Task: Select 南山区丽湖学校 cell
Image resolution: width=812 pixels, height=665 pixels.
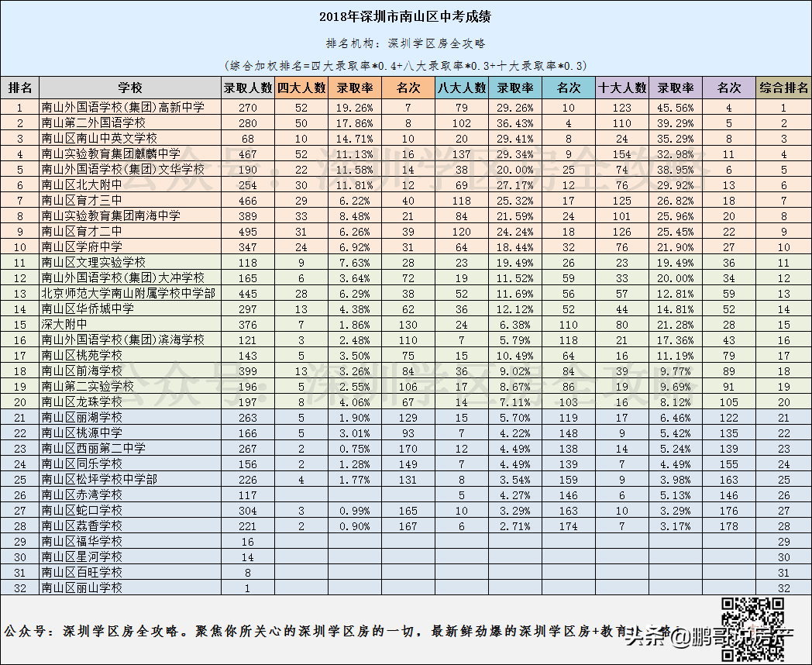Action: coord(130,418)
